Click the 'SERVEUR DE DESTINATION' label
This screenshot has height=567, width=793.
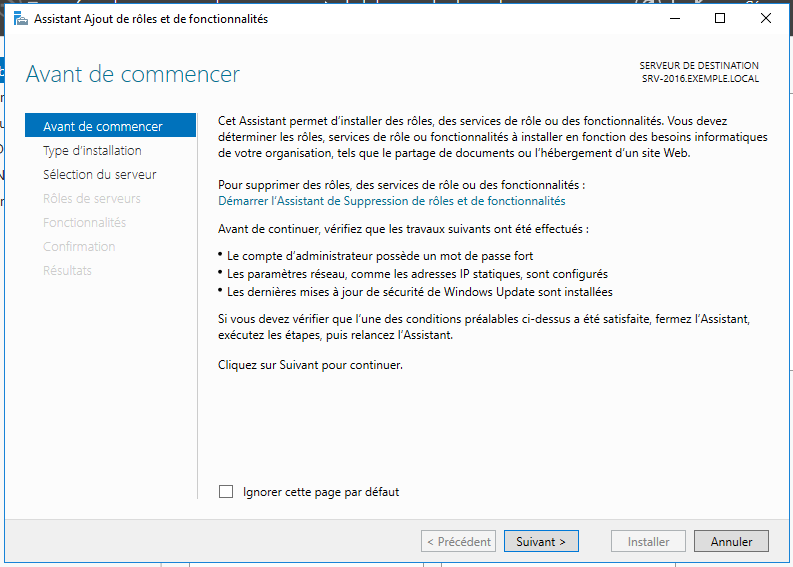699,66
